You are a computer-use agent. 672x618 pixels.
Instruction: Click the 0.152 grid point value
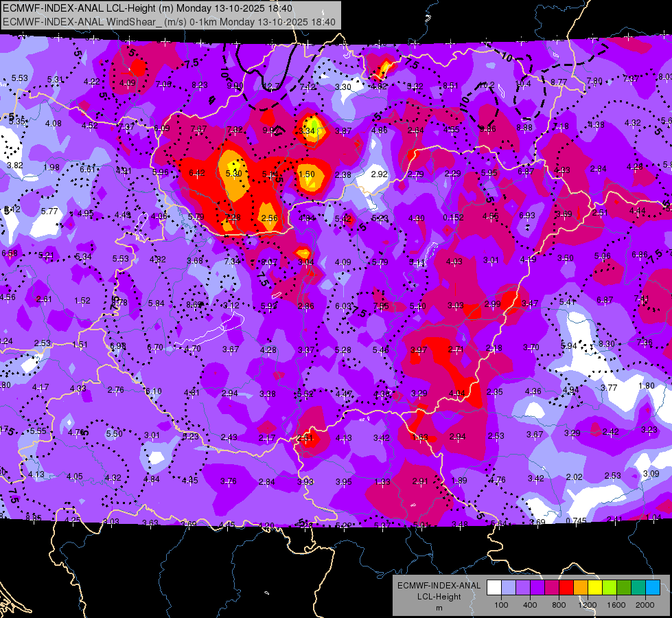454,218
